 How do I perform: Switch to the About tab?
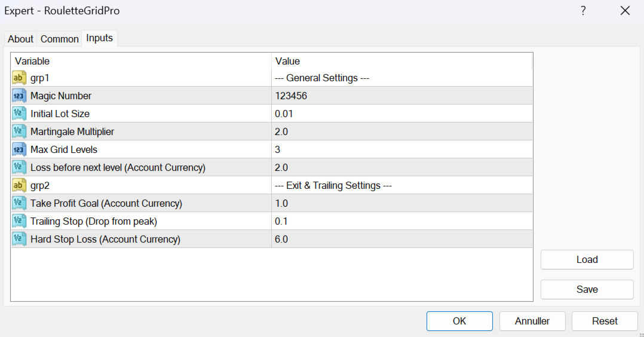point(20,39)
